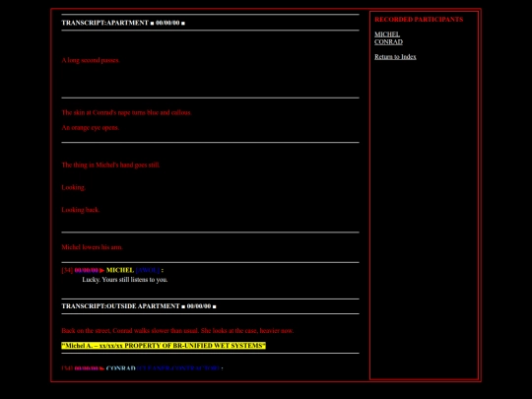Click the line about Conrad's nape turning blue
The height and width of the screenshot is (399, 532).
tap(126, 112)
